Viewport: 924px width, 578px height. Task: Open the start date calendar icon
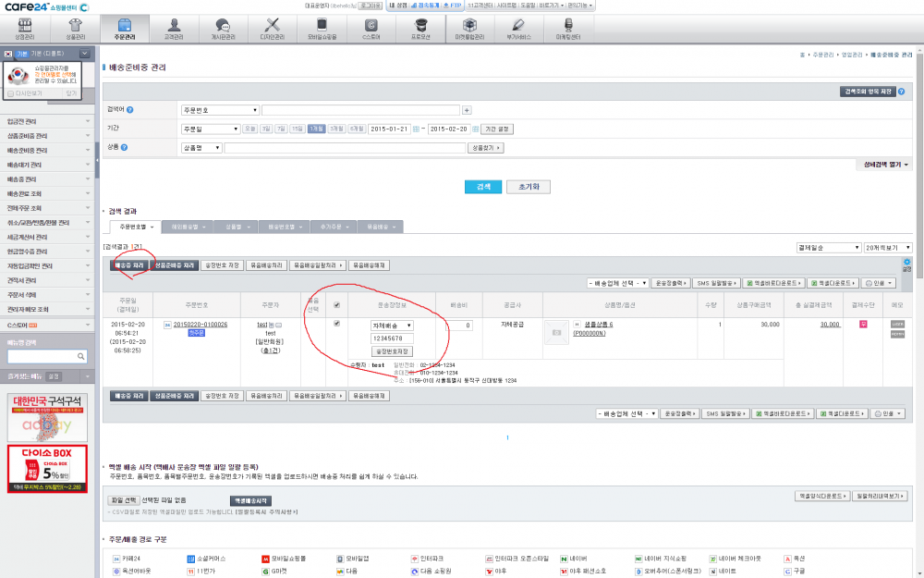click(416, 129)
